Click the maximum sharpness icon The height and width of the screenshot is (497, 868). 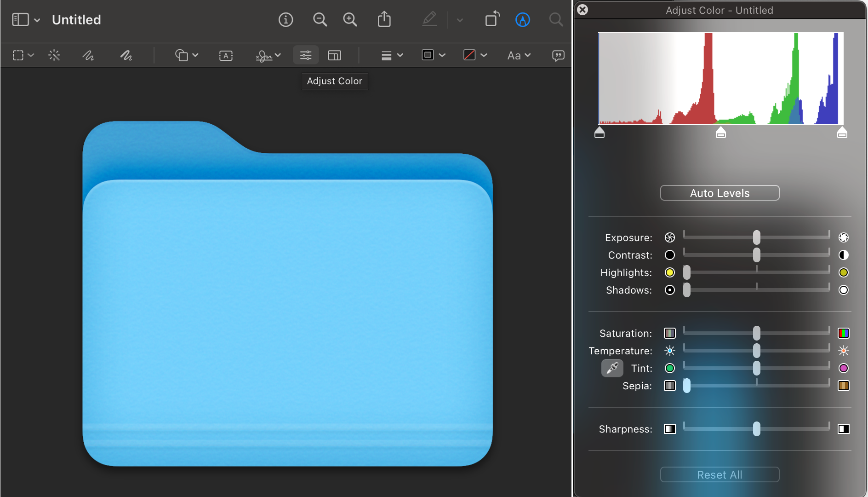coord(844,429)
